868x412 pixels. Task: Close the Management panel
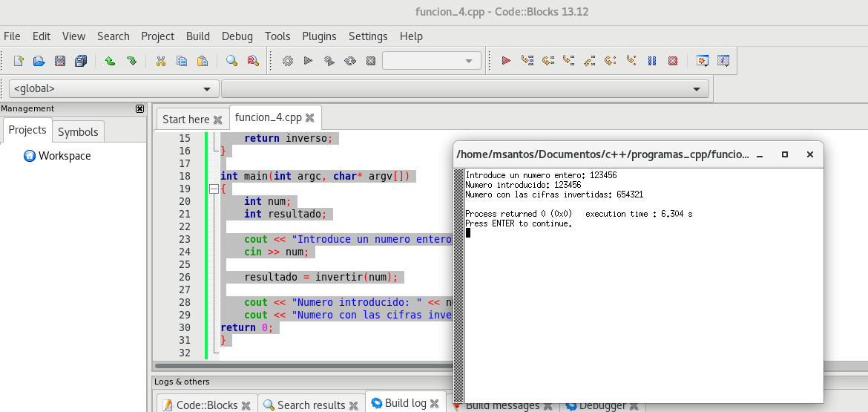click(139, 108)
